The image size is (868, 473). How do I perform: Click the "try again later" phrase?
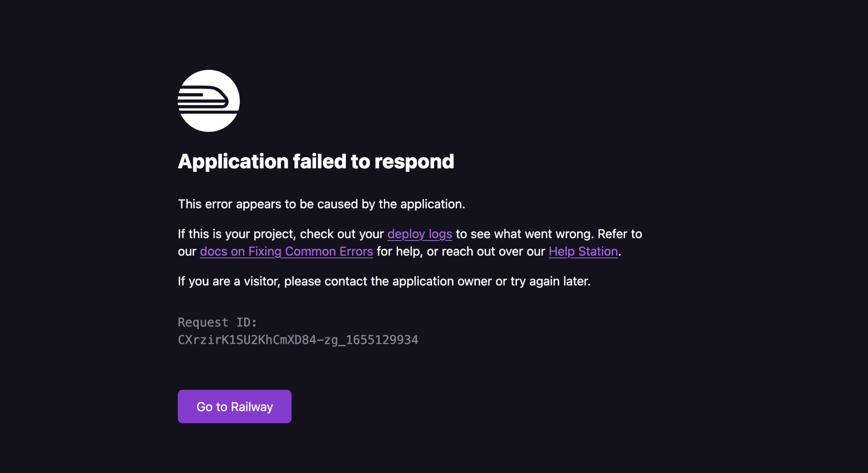[550, 281]
